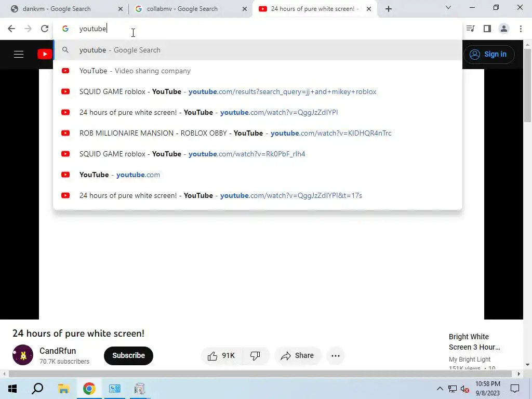Click the YouTube logo on the page
The width and height of the screenshot is (532, 399).
(x=45, y=54)
